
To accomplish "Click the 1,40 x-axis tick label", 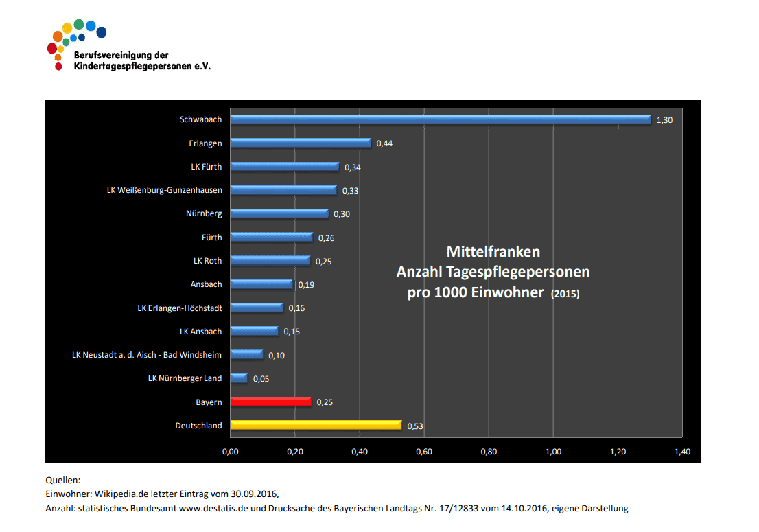I will tap(682, 452).
